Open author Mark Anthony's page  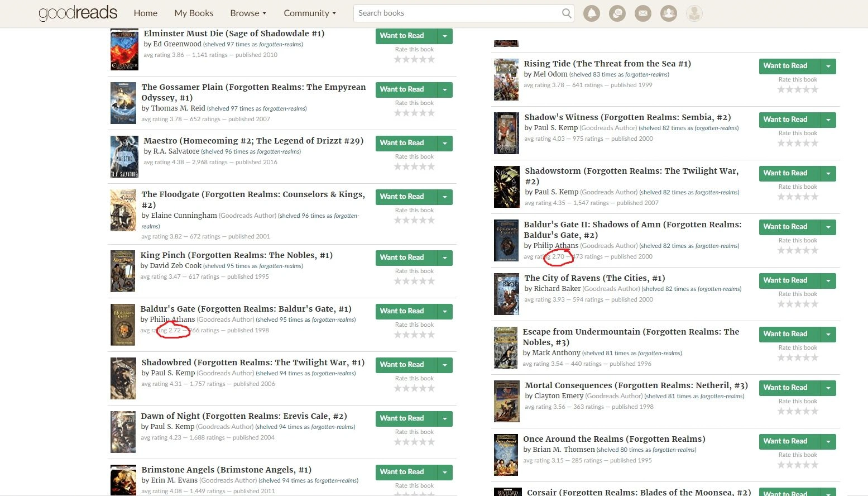[556, 353]
